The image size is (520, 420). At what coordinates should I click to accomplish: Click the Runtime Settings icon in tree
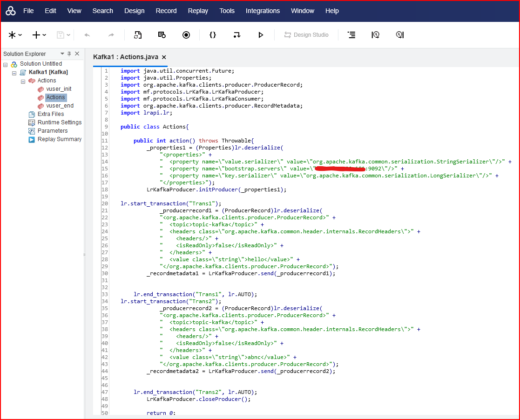tap(32, 122)
